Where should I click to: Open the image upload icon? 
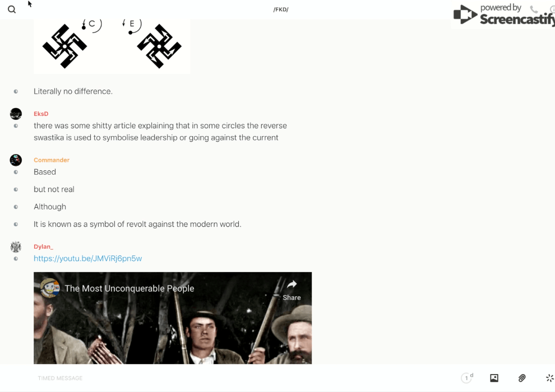[x=494, y=378]
